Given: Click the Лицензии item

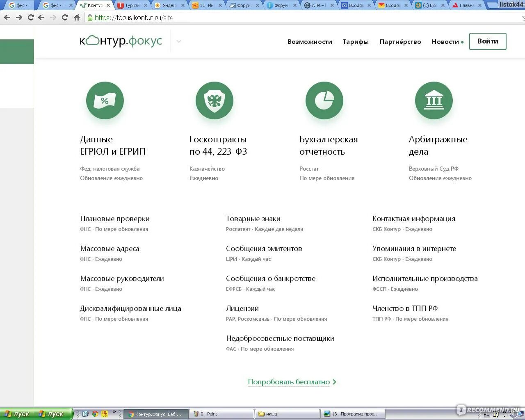Looking at the screenshot, I should click(x=242, y=308).
